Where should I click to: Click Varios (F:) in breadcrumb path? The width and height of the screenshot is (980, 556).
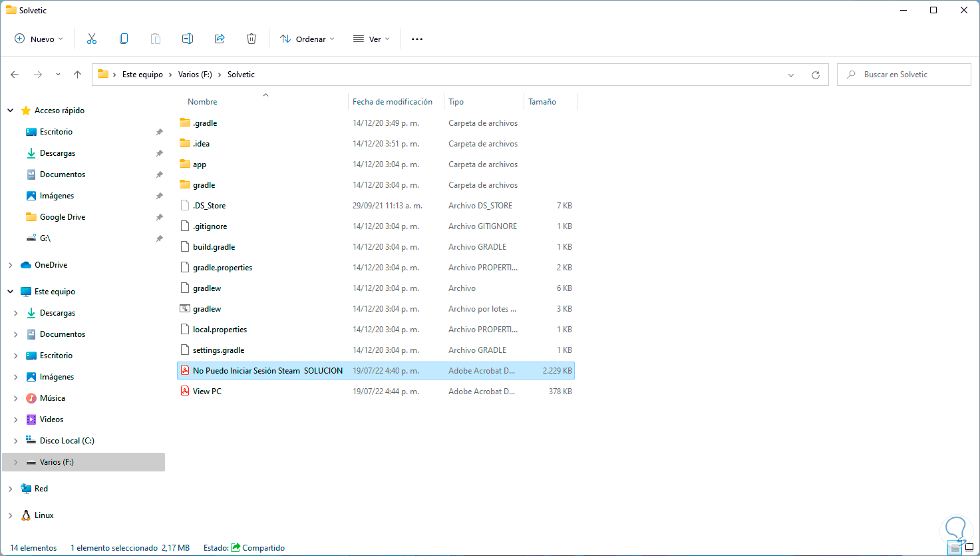pos(195,75)
